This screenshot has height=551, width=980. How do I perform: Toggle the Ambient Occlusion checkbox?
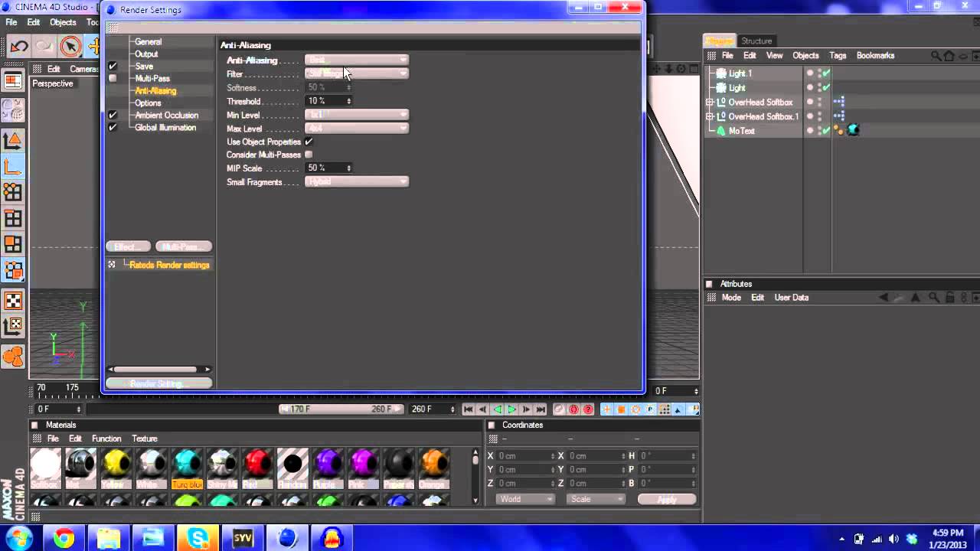(x=113, y=116)
